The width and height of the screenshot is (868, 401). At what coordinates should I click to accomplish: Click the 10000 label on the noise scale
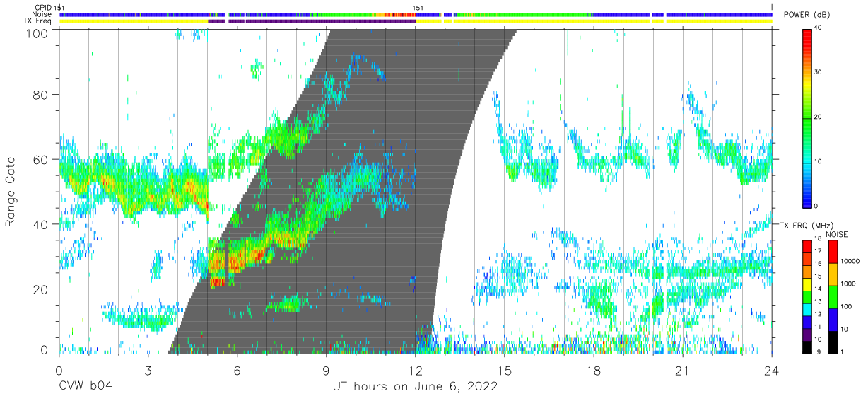850,260
